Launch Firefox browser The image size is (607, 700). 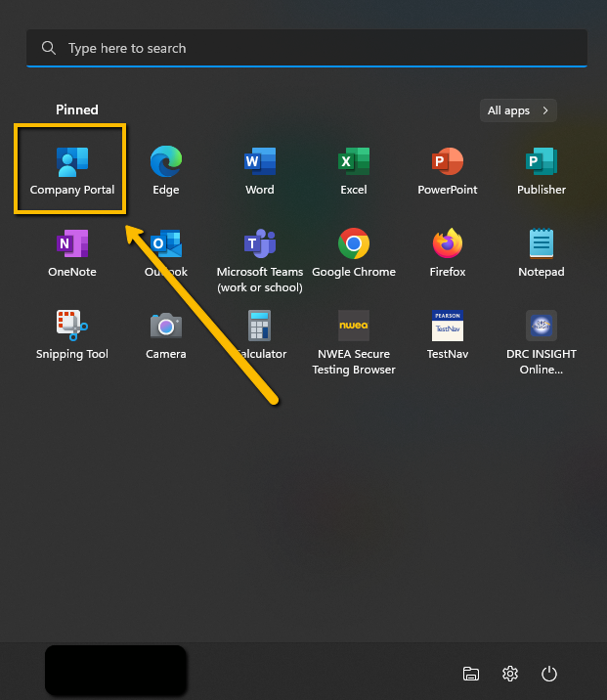point(447,250)
